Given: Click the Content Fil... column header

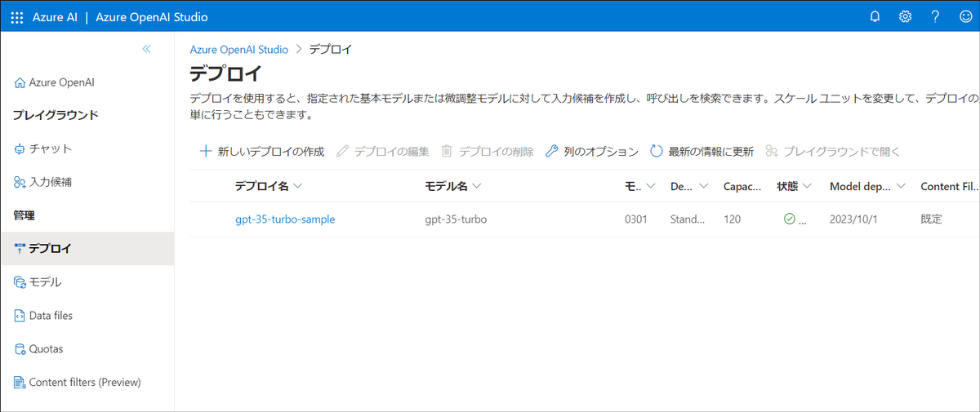Looking at the screenshot, I should (x=950, y=187).
